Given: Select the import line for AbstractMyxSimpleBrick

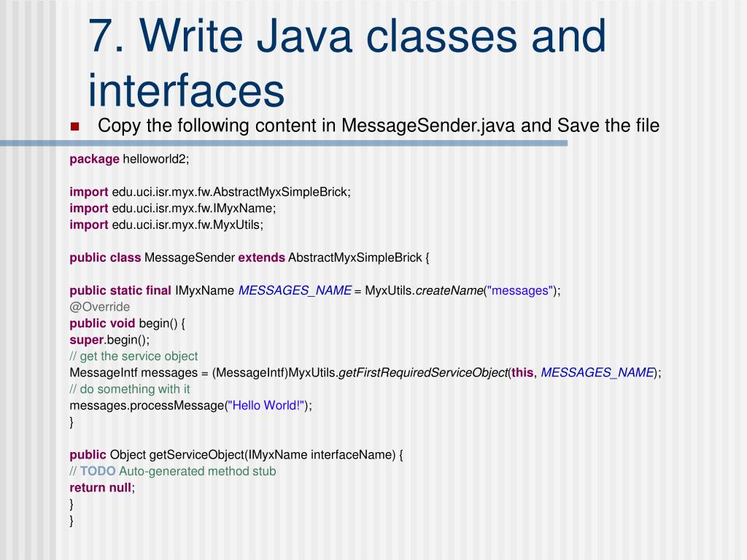Looking at the screenshot, I should (x=210, y=192).
